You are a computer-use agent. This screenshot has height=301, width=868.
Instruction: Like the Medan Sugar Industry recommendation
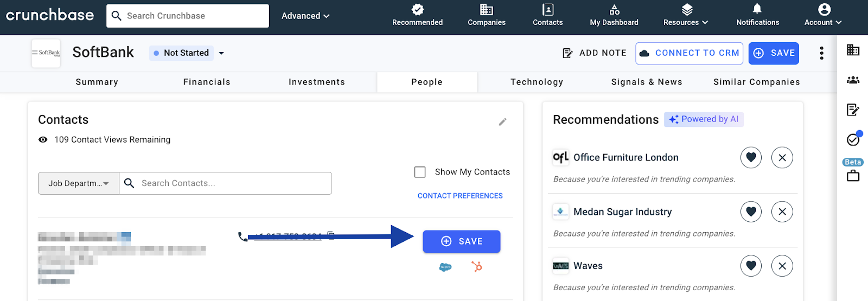pyautogui.click(x=751, y=212)
